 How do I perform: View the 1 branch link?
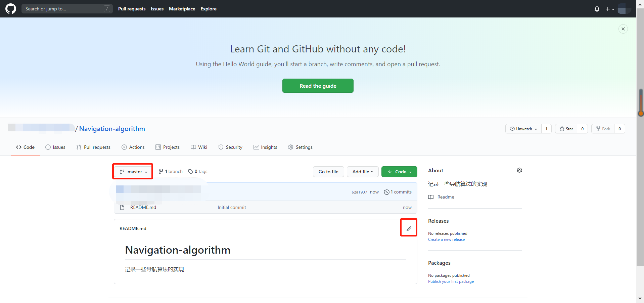[x=171, y=171]
